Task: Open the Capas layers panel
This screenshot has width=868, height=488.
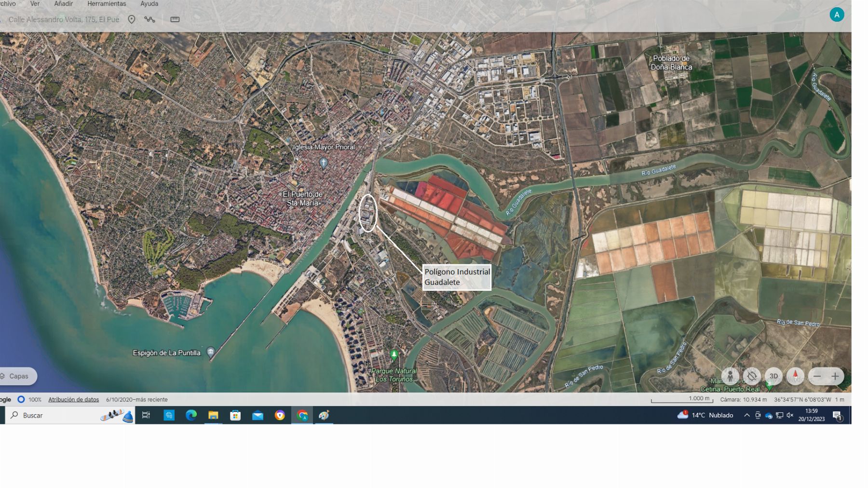Action: (17, 376)
